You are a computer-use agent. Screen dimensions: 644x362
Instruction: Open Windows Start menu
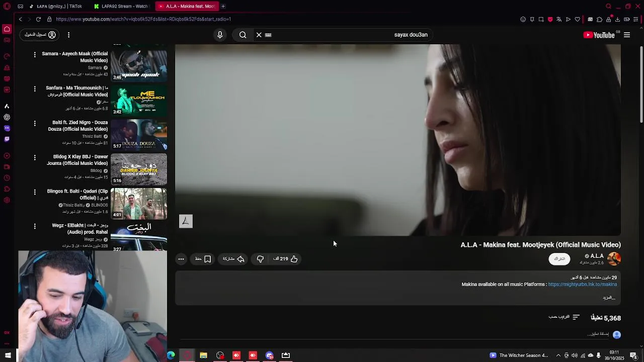pos(8,355)
